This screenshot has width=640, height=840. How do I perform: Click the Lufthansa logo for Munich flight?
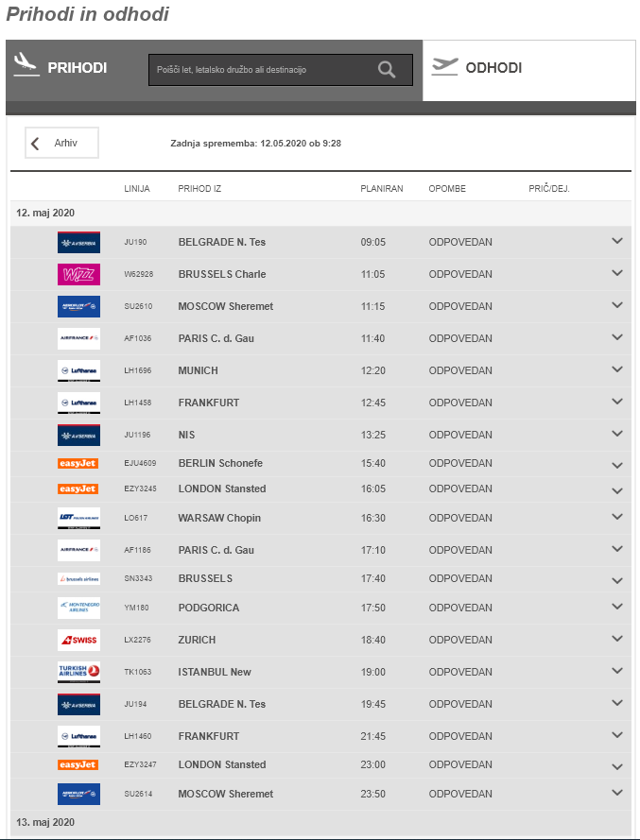coord(78,370)
